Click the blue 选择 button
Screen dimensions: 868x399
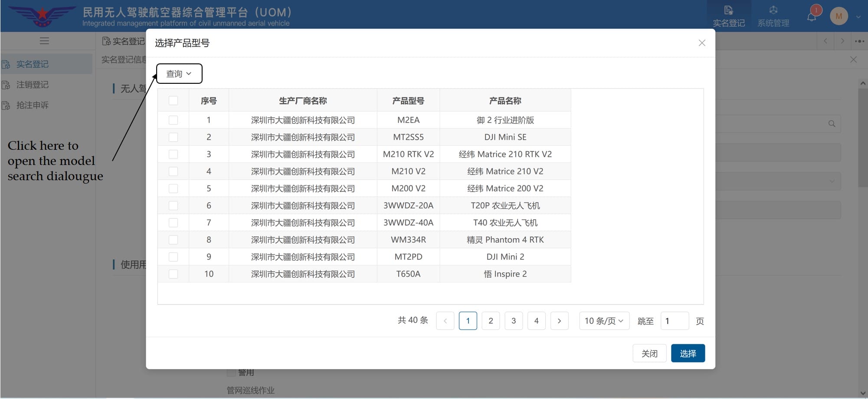point(688,353)
